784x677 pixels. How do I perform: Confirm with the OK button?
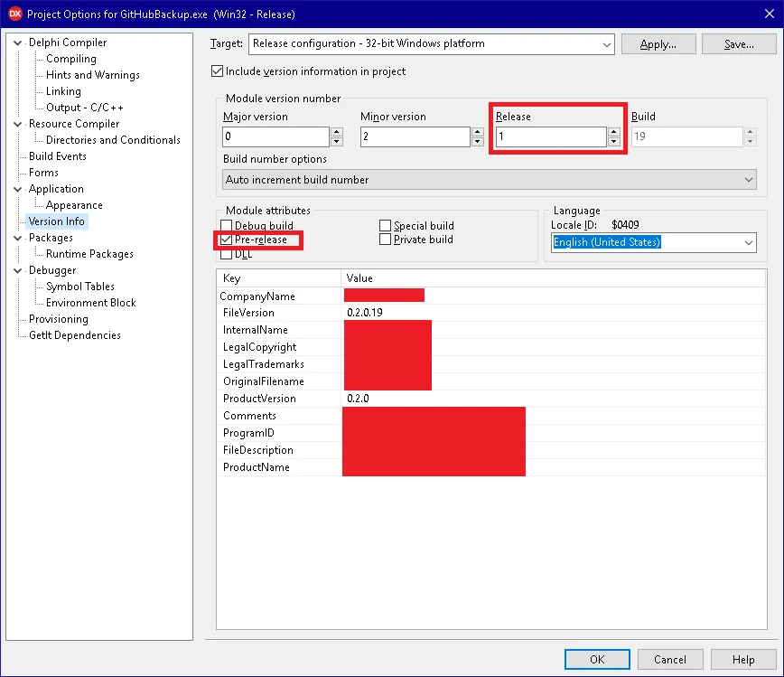coord(597,660)
